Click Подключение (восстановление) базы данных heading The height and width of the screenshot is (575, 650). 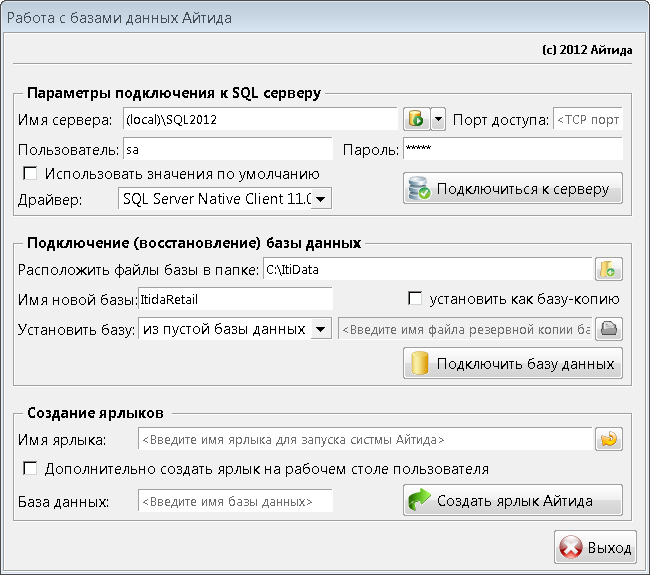(x=194, y=243)
